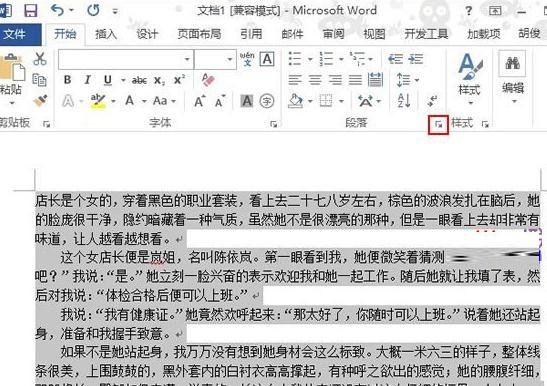Click the Multilevel list icon
The image size is (547, 386).
click(x=357, y=59)
